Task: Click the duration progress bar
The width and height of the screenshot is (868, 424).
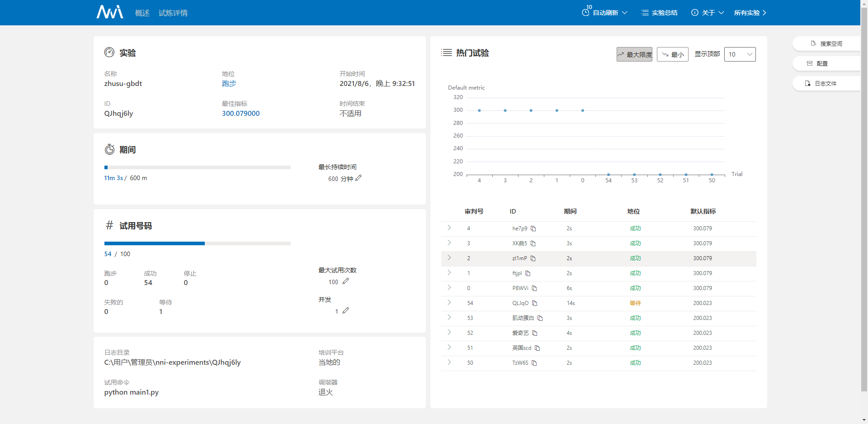Action: pyautogui.click(x=197, y=167)
